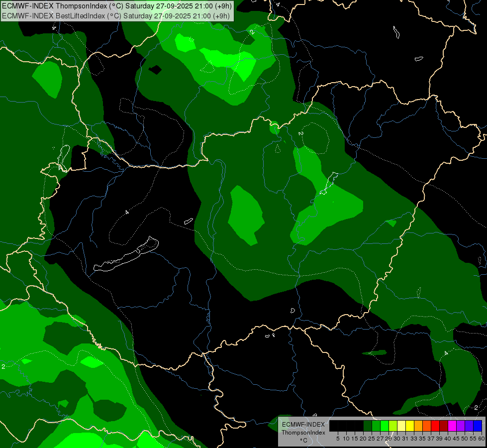Click the small black patch inside northern green area
The height and width of the screenshot is (448, 487).
[x=155, y=70]
